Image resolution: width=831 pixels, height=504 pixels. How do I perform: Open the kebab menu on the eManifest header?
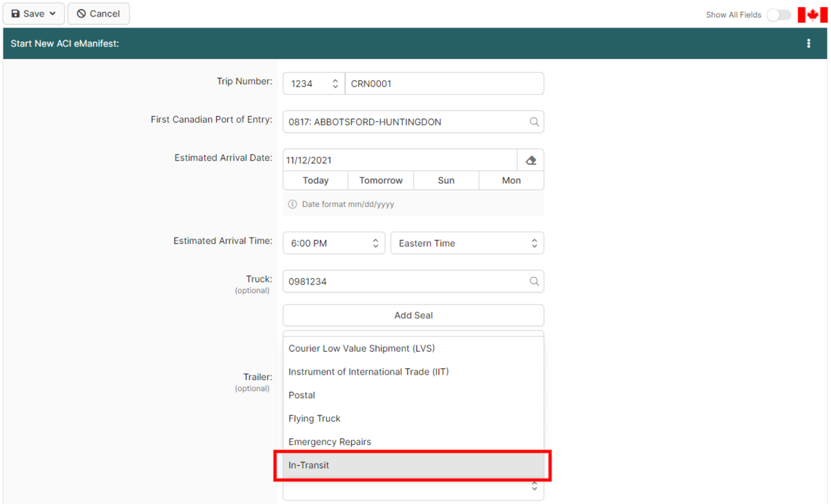(808, 42)
